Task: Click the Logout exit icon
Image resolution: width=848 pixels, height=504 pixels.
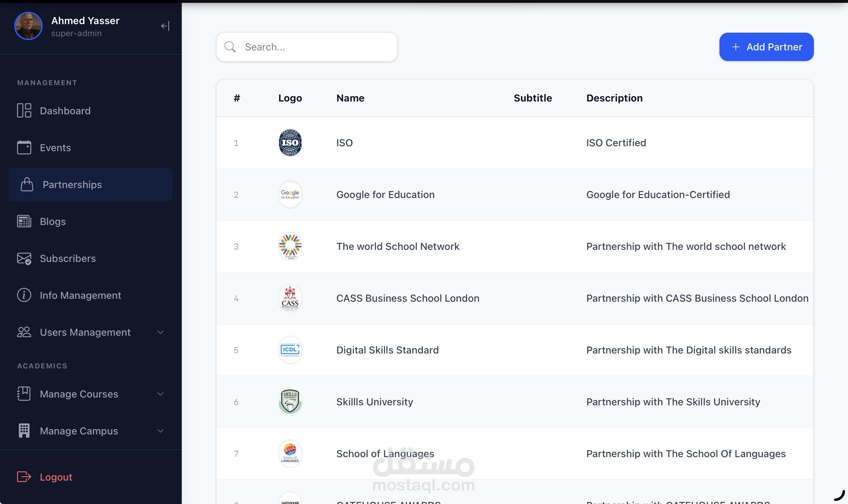Action: 24,477
